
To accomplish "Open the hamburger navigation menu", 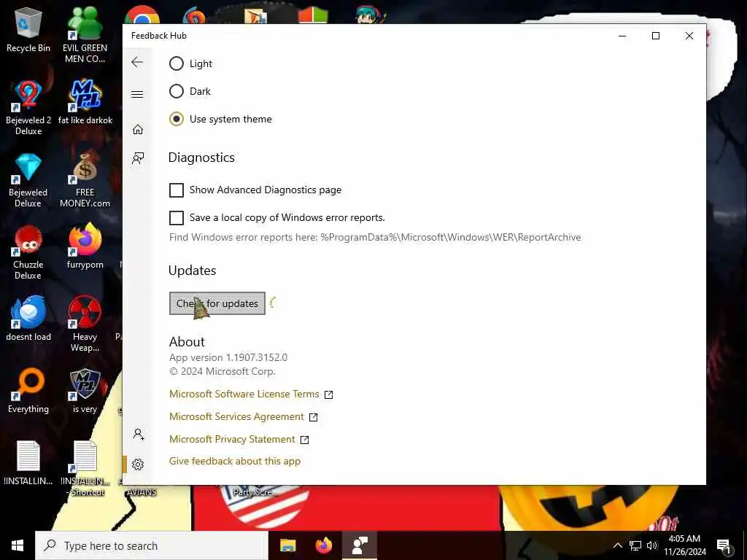I will (137, 94).
